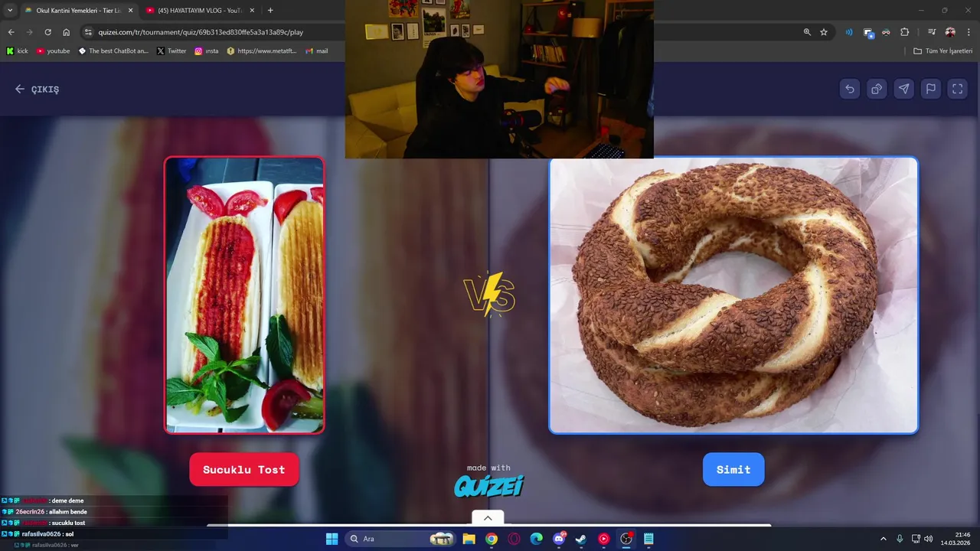
Task: View site information icon in address bar
Action: tap(88, 32)
